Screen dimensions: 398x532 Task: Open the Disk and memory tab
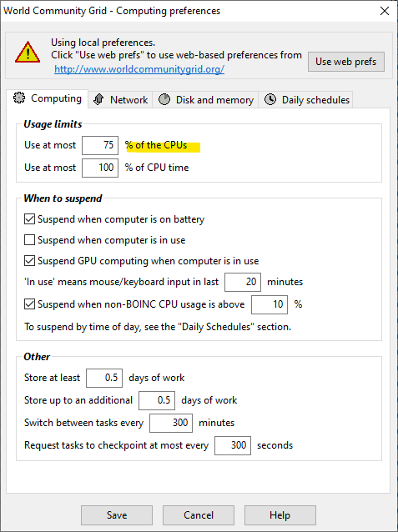(x=206, y=100)
